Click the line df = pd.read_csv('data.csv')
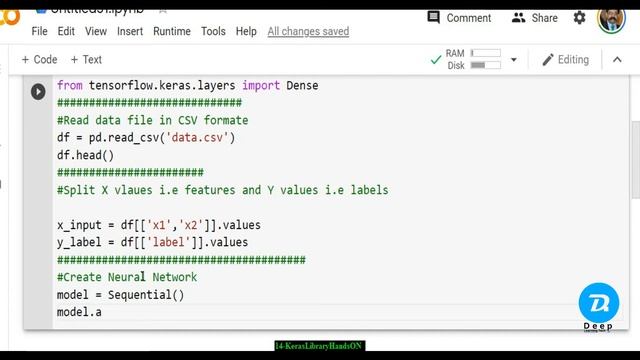The image size is (640, 360). click(146, 138)
